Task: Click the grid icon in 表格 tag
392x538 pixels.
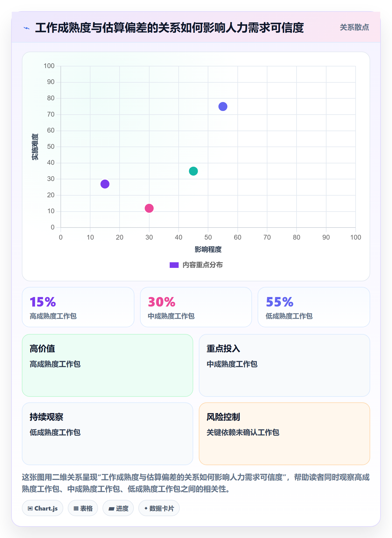Action: tap(76, 509)
